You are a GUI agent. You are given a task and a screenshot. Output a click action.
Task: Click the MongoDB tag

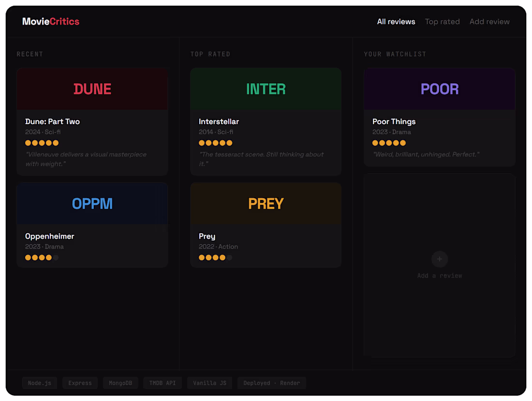(120, 383)
